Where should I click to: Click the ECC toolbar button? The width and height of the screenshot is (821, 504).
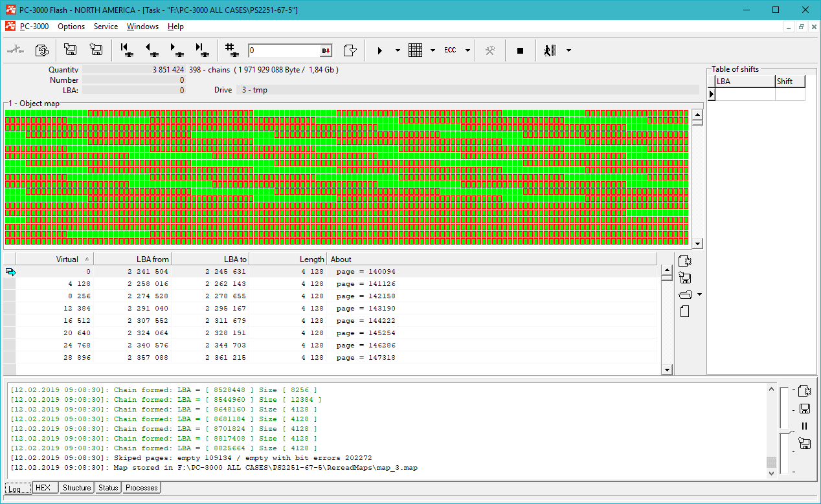(450, 50)
